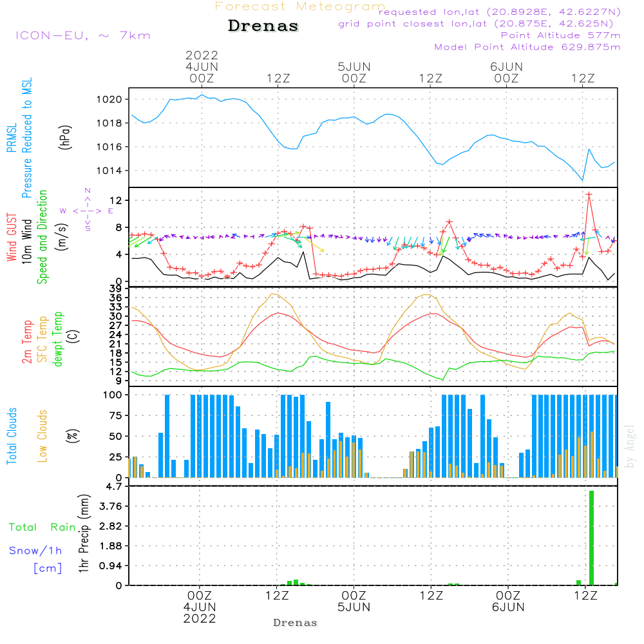Click the wind direction compass rose

tap(87, 210)
